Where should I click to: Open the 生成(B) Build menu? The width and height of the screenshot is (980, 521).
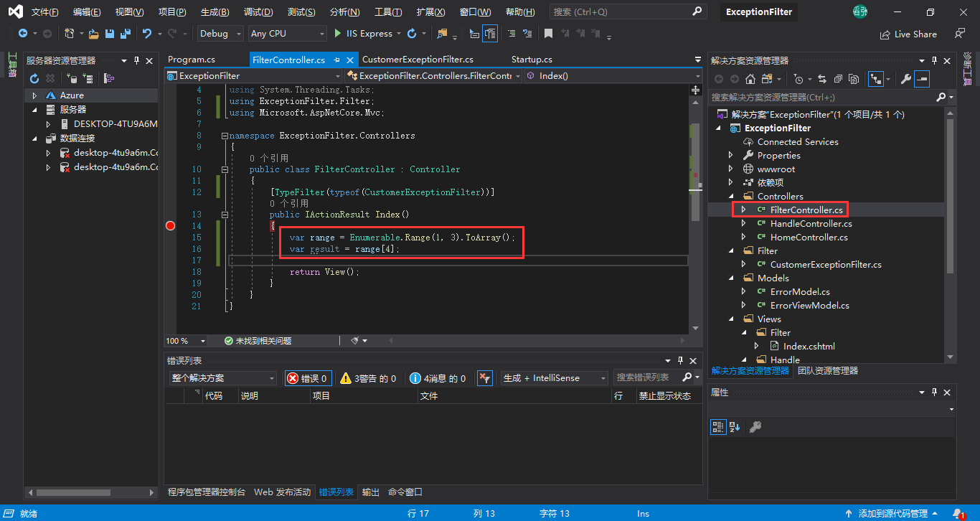click(x=215, y=12)
